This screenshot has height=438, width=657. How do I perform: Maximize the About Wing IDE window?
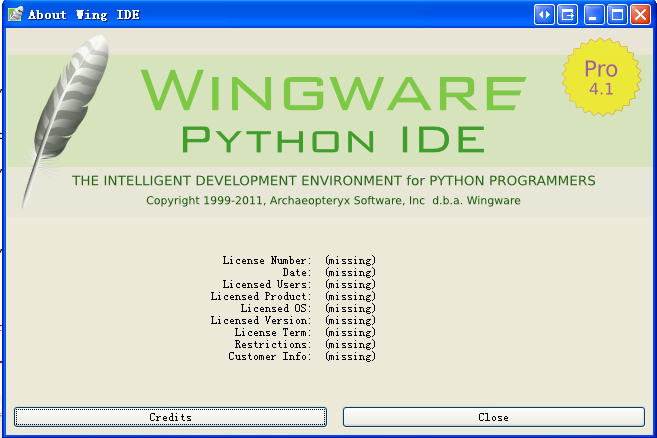pos(617,15)
